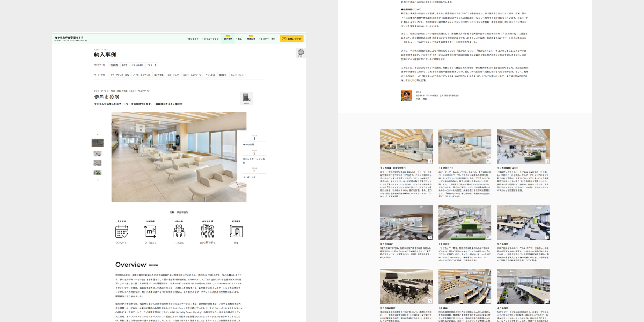The image size is (644, 322).
Task: Open the 特集記事 menu item
Action: pos(250,39)
